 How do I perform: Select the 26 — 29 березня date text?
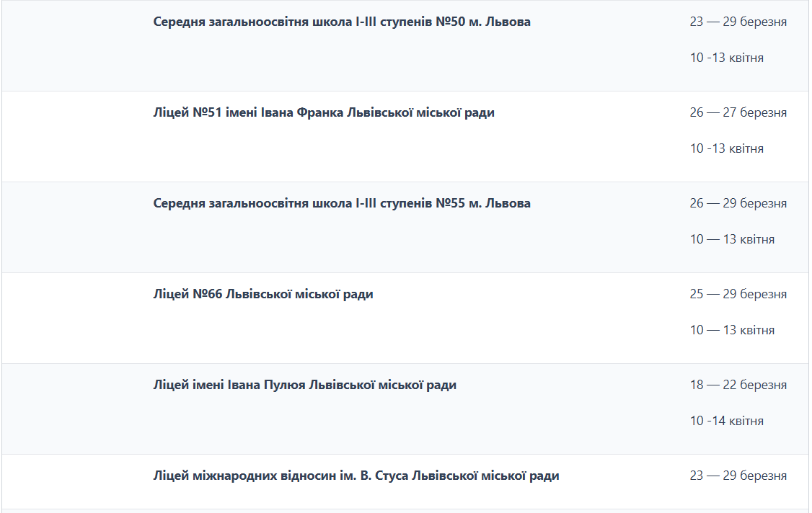(x=738, y=203)
